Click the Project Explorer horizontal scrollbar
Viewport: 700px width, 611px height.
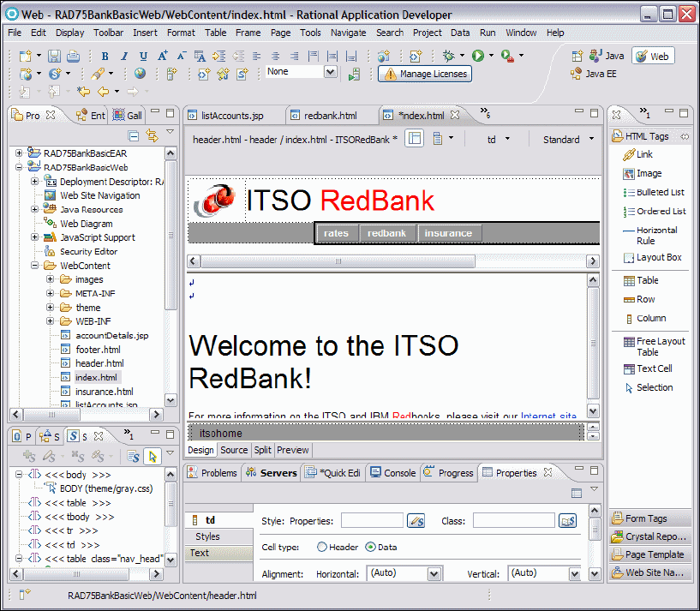(x=52, y=415)
